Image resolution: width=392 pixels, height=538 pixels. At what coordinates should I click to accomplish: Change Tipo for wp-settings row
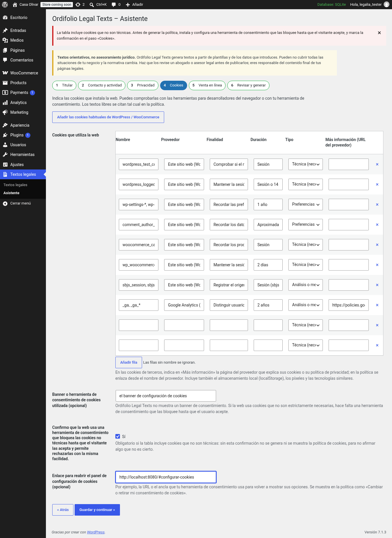(x=306, y=205)
